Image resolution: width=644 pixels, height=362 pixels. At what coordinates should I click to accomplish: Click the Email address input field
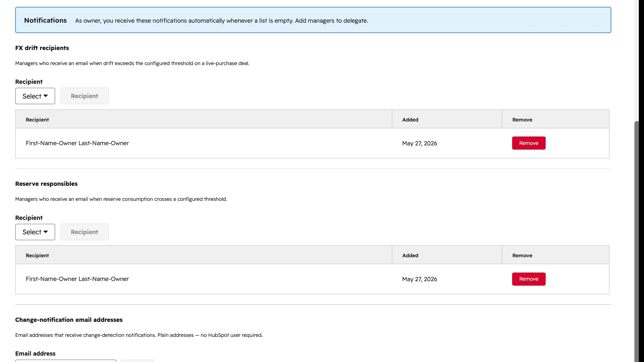pyautogui.click(x=66, y=361)
